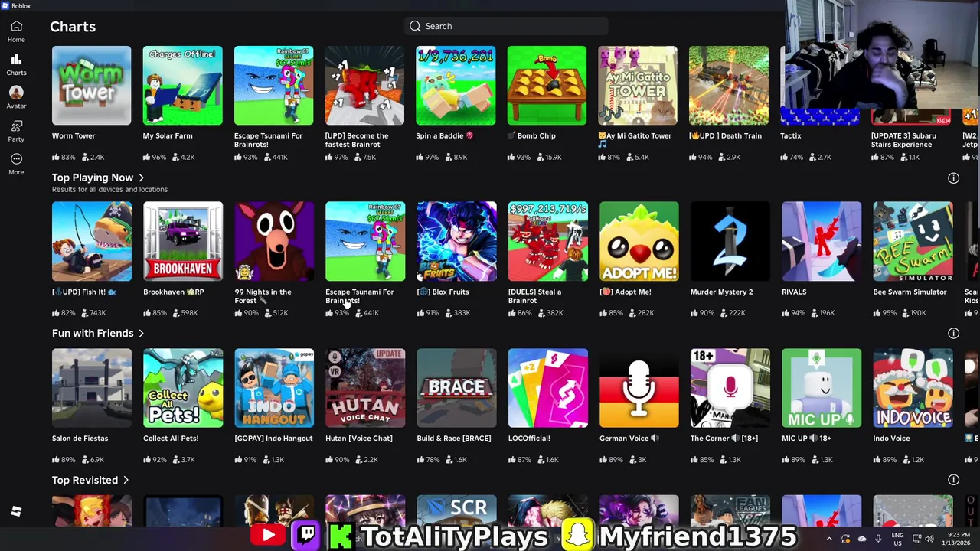Click Subaru Stairs Experience title

[x=903, y=140]
